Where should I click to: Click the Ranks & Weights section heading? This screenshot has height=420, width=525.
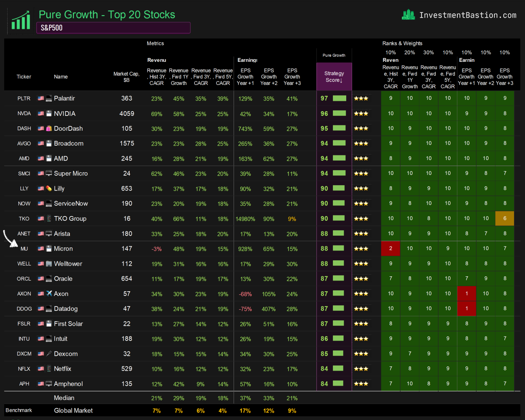pyautogui.click(x=402, y=43)
